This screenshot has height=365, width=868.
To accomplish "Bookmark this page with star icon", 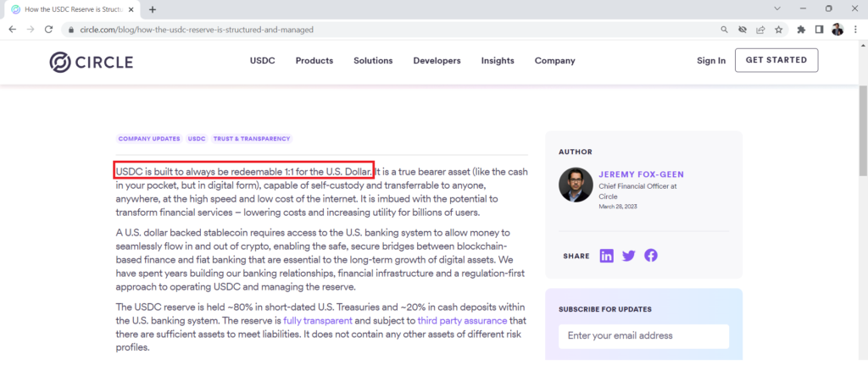I will pyautogui.click(x=778, y=29).
